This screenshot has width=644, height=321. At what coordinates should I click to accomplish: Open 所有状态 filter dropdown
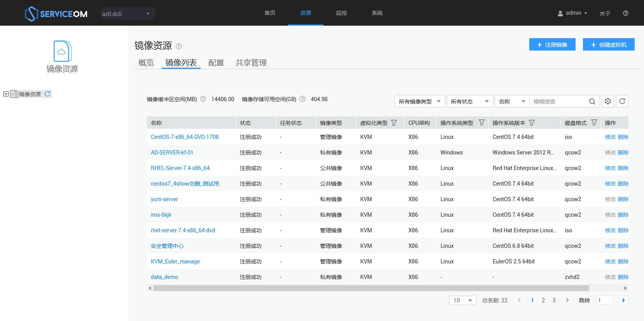coord(470,102)
